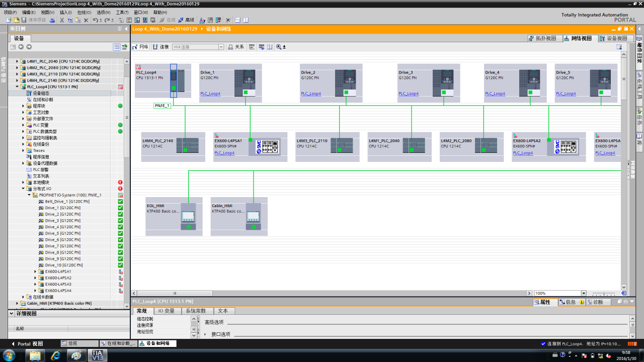Click the green checkbox beside Drive_1 in tree
This screenshot has width=644, height=362.
coord(120,208)
